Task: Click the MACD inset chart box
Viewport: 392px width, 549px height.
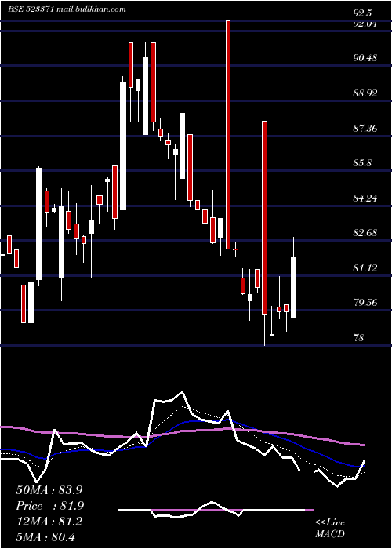Action: pyautogui.click(x=216, y=510)
